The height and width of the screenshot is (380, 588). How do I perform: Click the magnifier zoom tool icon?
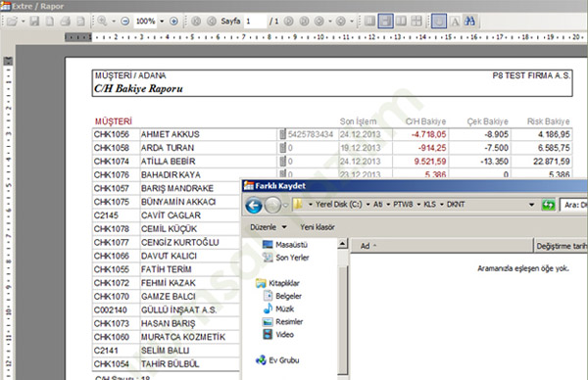coord(102,22)
